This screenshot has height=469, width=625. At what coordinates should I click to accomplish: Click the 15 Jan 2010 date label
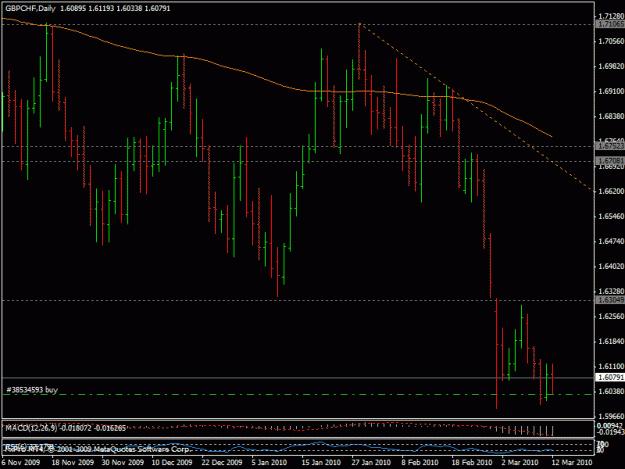(x=321, y=462)
